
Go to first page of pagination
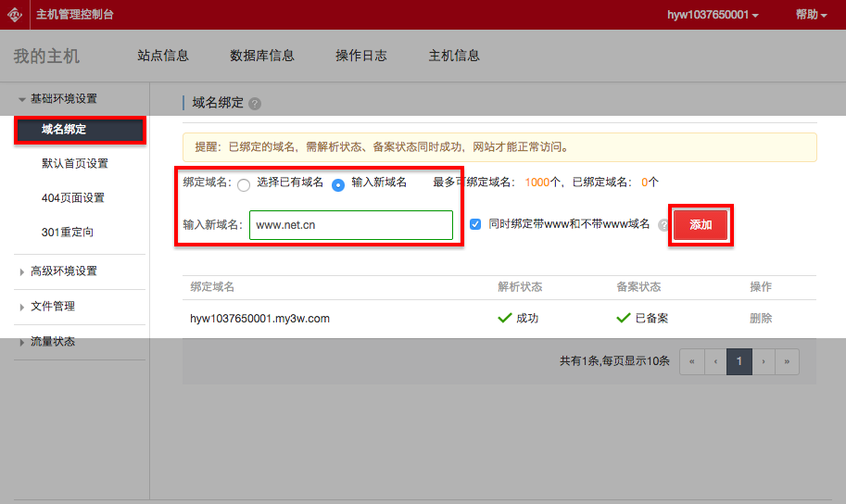(691, 361)
